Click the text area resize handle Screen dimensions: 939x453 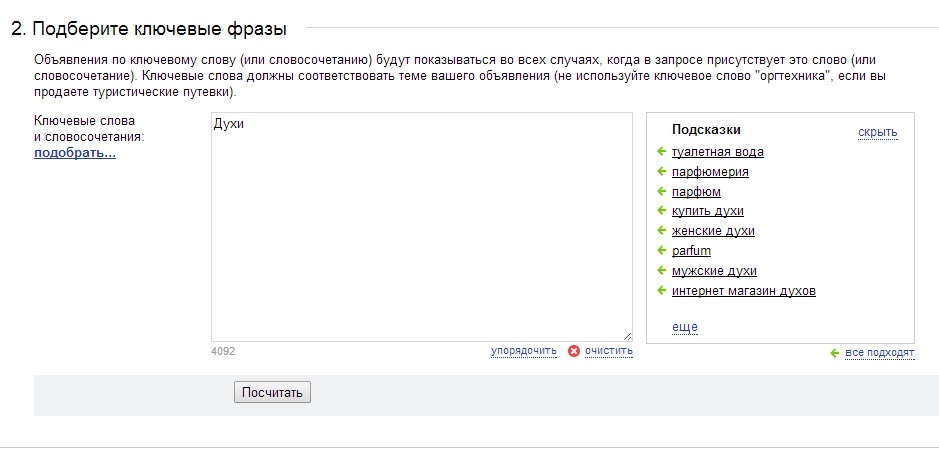pyautogui.click(x=627, y=336)
